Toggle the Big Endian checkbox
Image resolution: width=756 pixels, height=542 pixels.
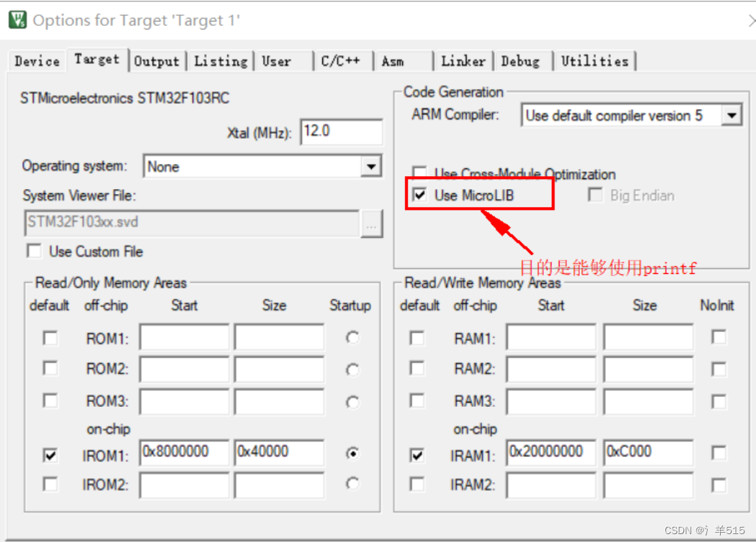[596, 195]
